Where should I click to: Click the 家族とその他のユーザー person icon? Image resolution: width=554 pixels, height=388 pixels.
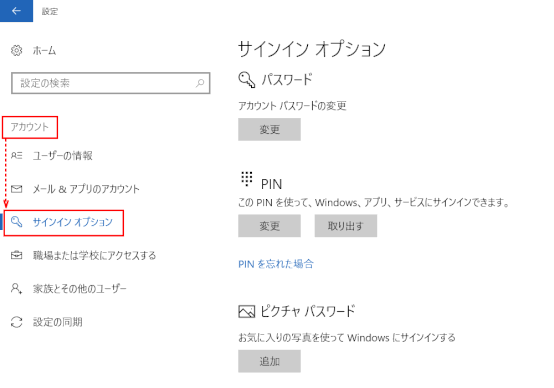pyautogui.click(x=16, y=288)
